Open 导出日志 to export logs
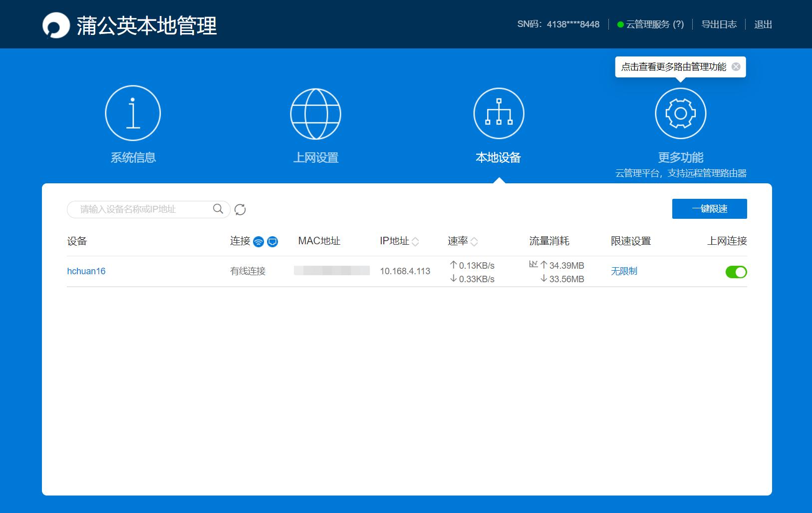This screenshot has height=513, width=812. pos(720,24)
